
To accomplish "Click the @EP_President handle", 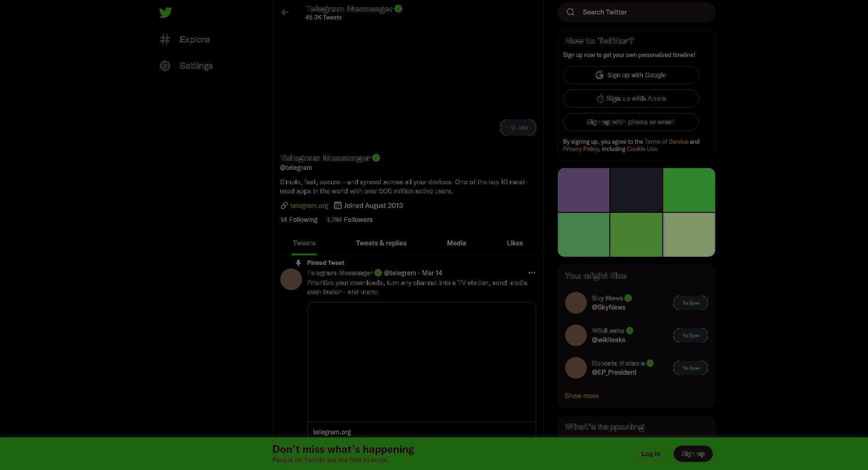I will tap(614, 372).
